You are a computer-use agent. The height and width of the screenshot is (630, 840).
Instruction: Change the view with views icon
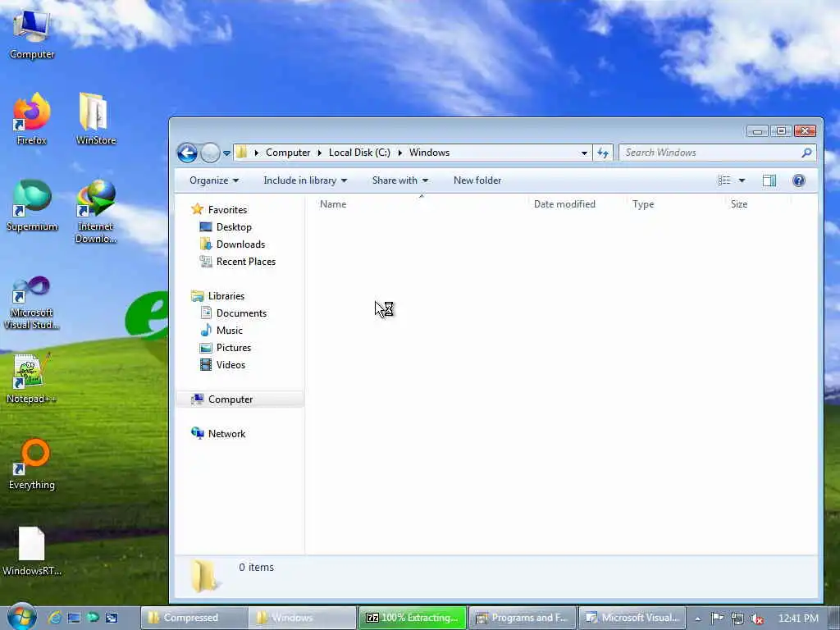point(724,180)
